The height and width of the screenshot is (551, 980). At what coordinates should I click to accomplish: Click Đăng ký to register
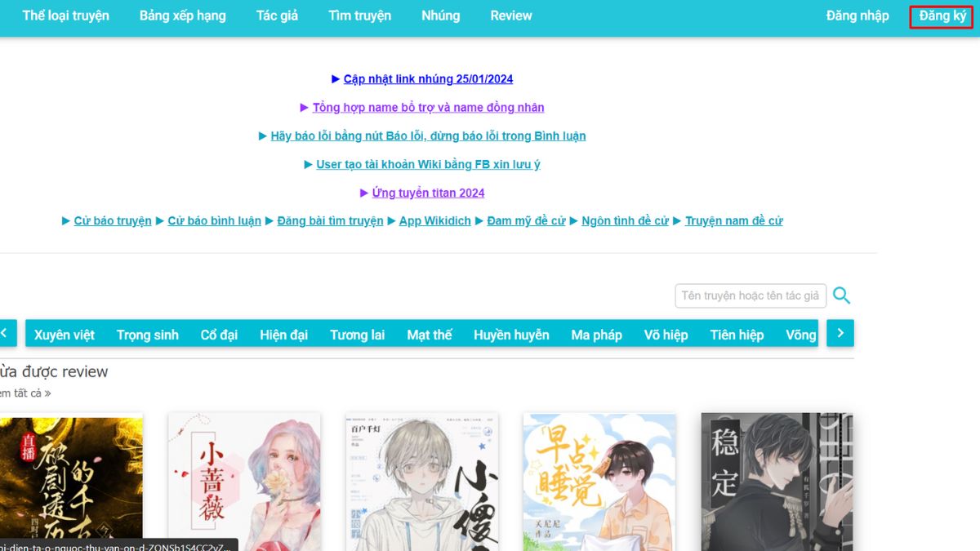(942, 16)
